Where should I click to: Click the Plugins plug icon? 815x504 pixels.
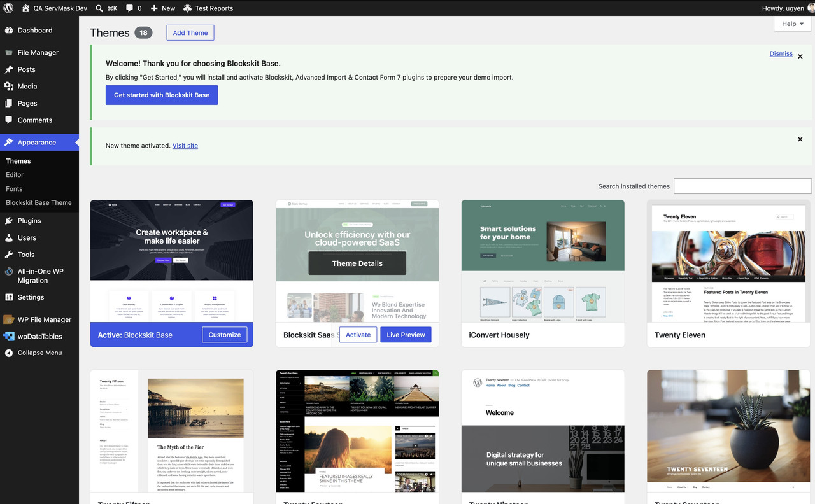click(x=9, y=221)
